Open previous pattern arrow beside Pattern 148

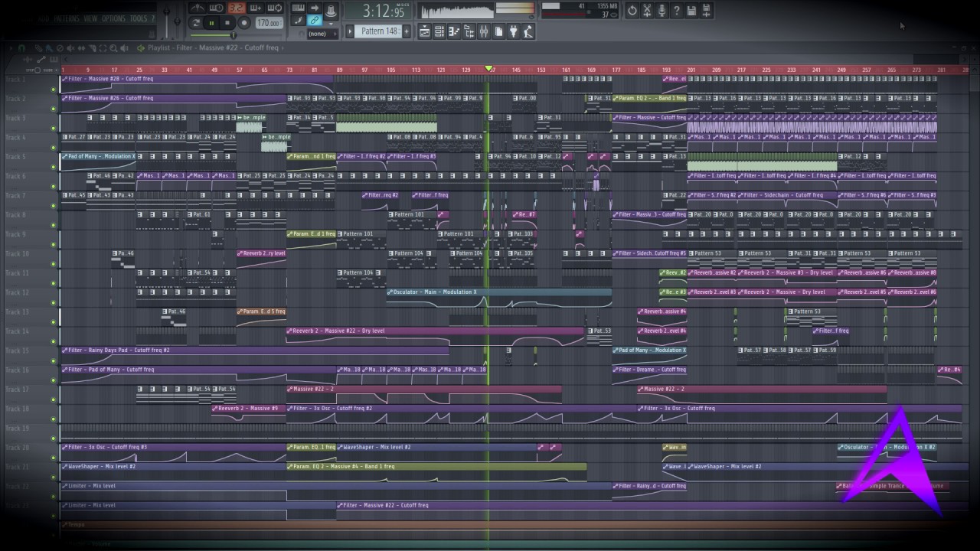350,31
